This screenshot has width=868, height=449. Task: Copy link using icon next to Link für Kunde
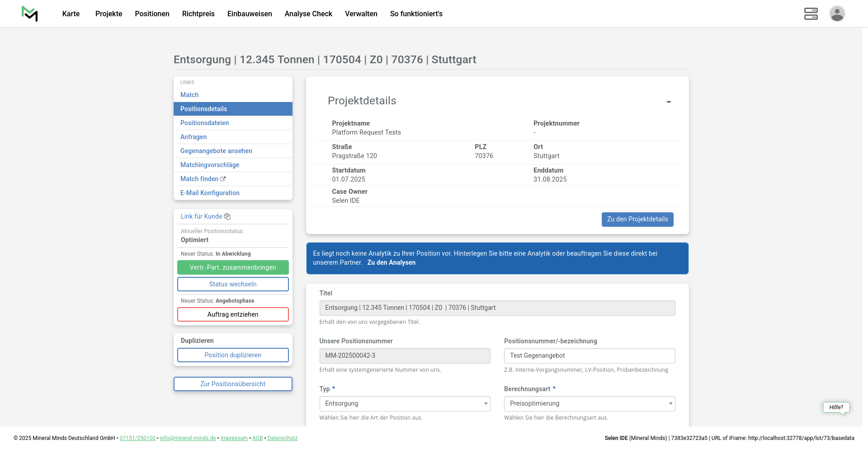tap(227, 217)
